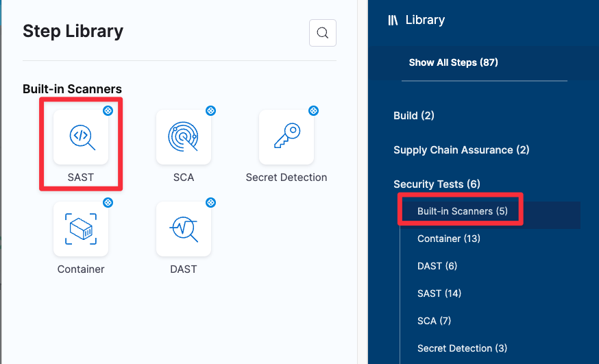
Task: Select DAST (6) in library list
Action: tap(437, 266)
